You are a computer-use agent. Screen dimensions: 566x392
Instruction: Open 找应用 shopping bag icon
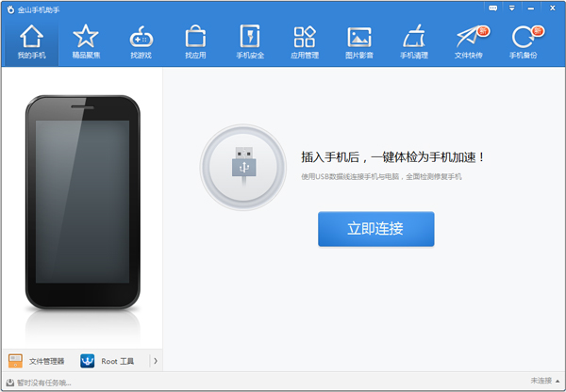click(x=195, y=41)
